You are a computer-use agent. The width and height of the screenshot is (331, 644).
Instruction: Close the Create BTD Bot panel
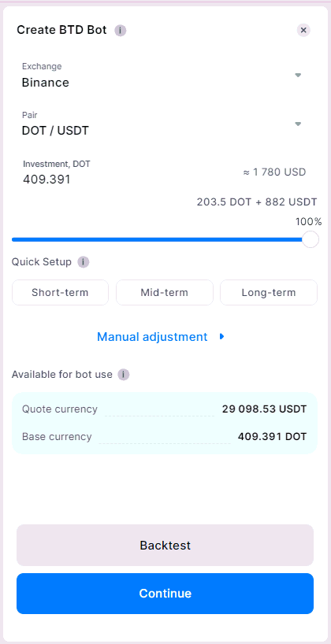coord(303,30)
